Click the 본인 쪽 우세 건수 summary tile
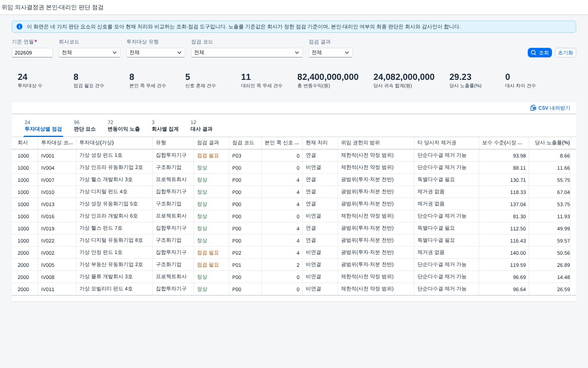The width and height of the screenshot is (588, 368). [148, 81]
